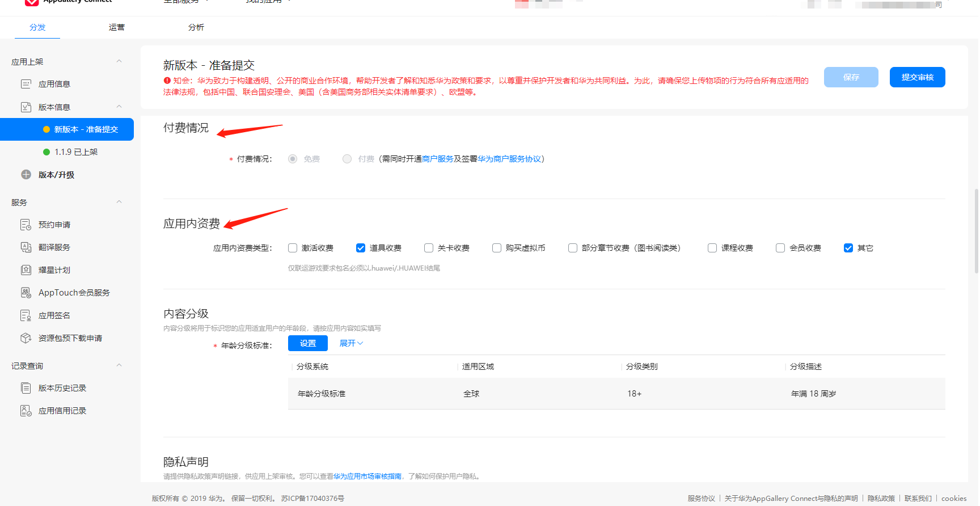Screen dimensions: 980x506
Task: Open the cookies footer link
Action: click(954, 499)
